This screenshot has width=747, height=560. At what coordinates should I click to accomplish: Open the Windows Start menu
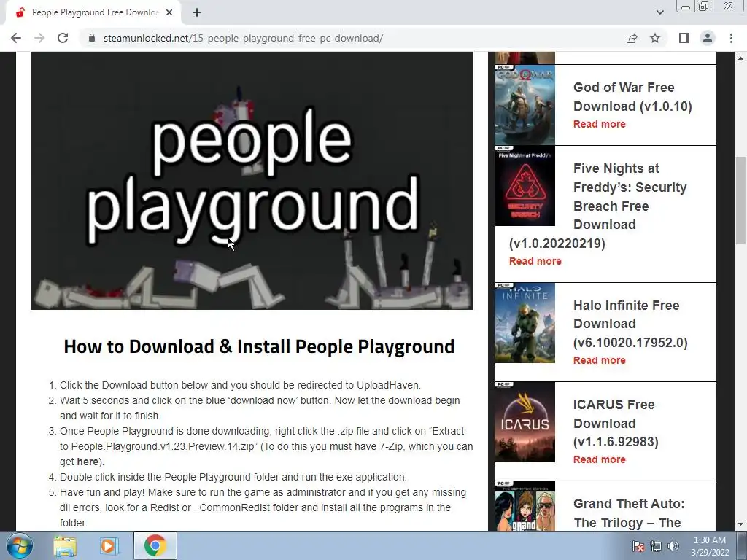tap(20, 545)
